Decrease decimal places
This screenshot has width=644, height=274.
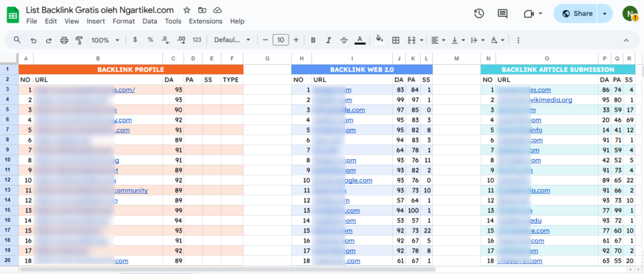165,40
